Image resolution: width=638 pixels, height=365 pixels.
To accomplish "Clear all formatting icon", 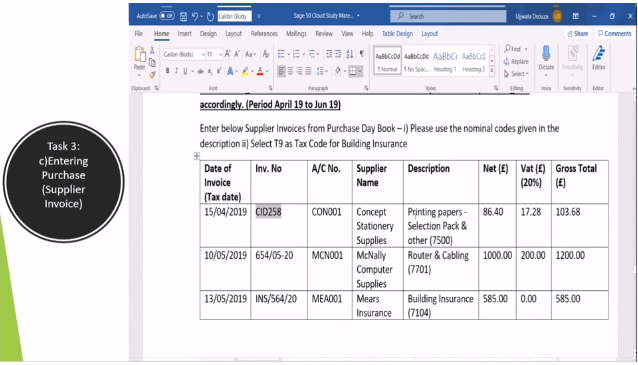I will click(266, 54).
